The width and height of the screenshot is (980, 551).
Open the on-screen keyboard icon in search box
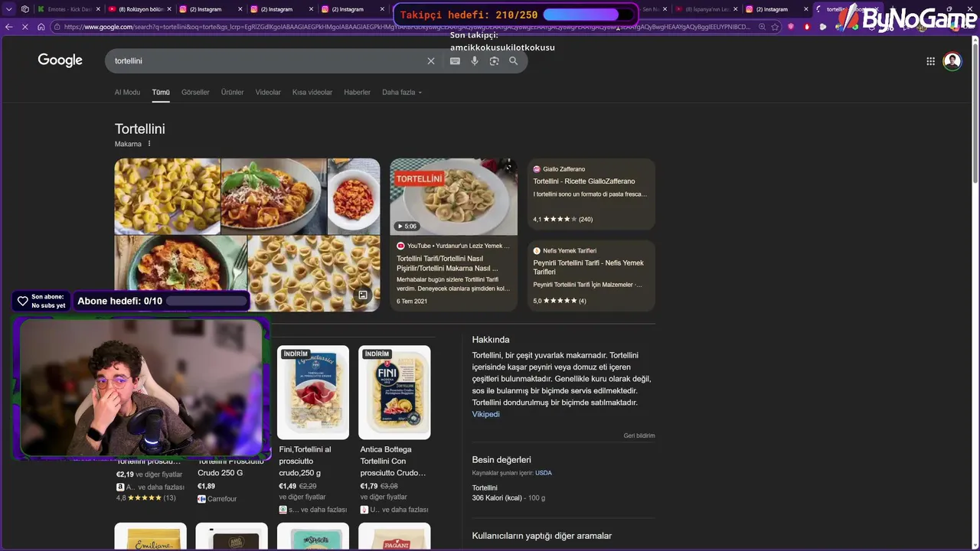[455, 61]
